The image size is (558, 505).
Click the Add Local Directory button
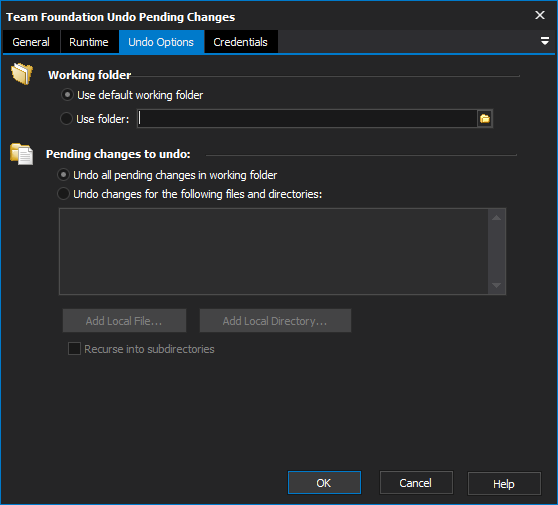[275, 321]
